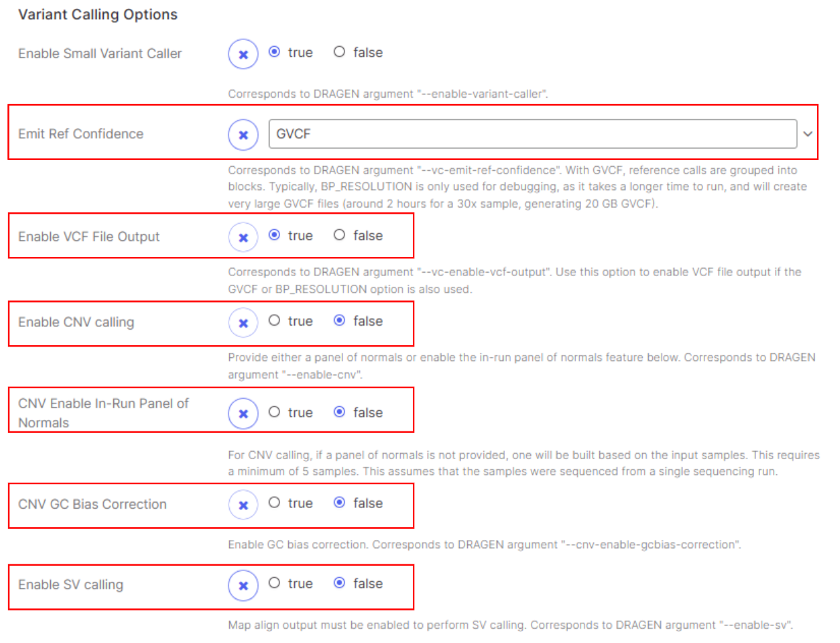
Task: Reset Emit Ref Confidence with x icon
Action: tap(243, 134)
